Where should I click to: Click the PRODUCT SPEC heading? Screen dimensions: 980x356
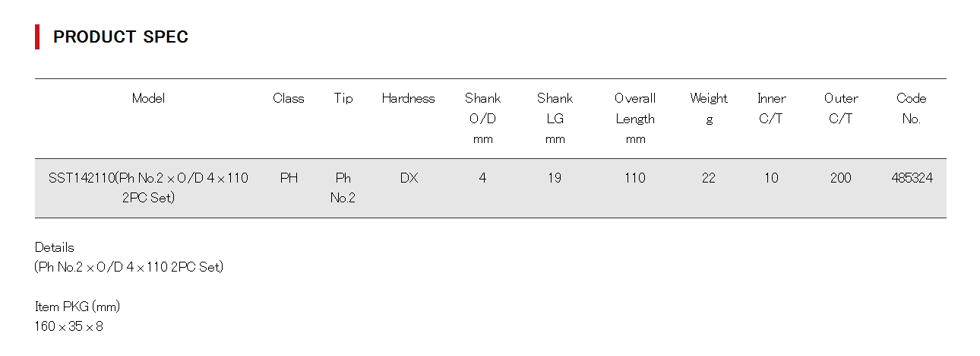pyautogui.click(x=120, y=37)
